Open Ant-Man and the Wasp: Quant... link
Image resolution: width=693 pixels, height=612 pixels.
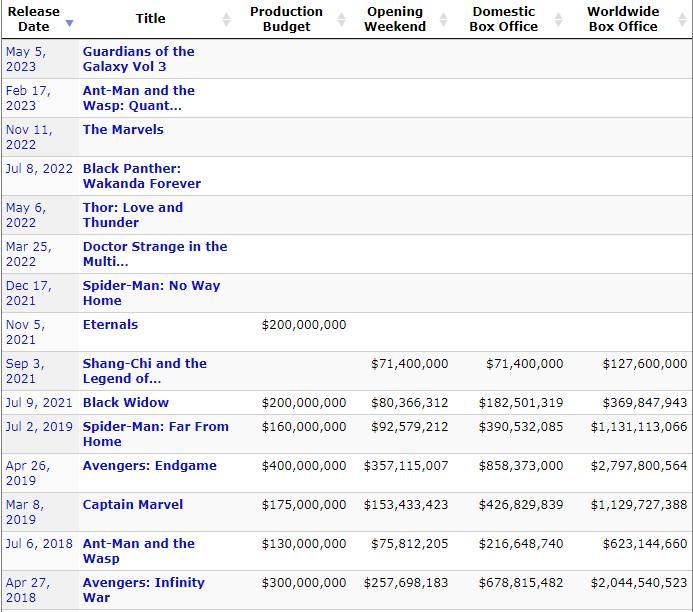[x=138, y=98]
